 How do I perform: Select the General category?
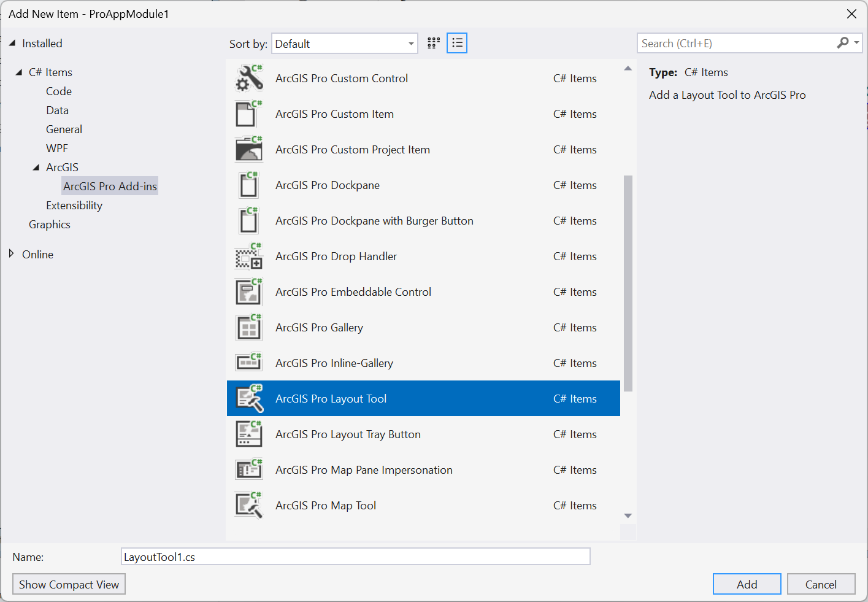click(x=64, y=129)
